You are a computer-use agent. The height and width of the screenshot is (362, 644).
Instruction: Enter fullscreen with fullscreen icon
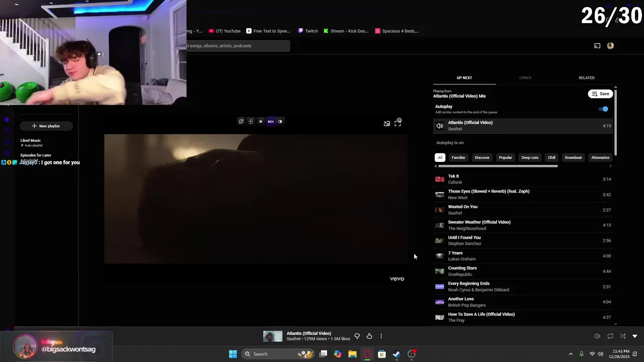click(397, 123)
